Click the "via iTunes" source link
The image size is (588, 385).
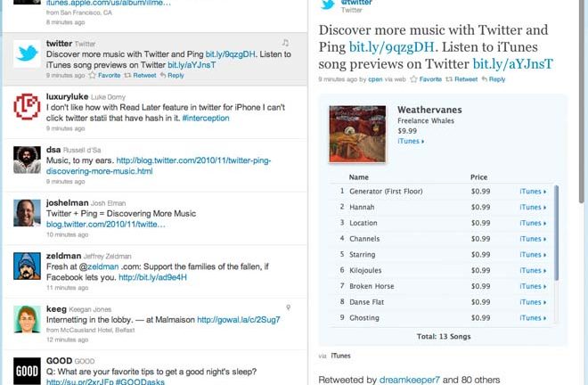click(x=340, y=356)
